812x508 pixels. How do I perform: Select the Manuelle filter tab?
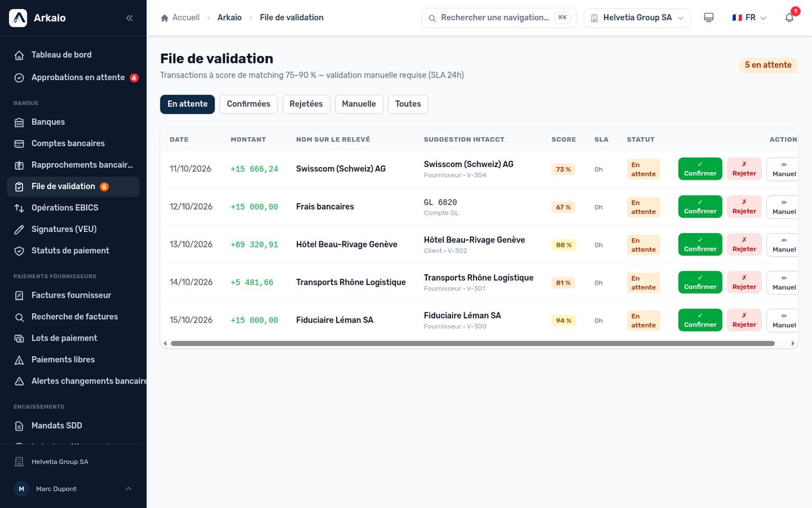pyautogui.click(x=359, y=104)
